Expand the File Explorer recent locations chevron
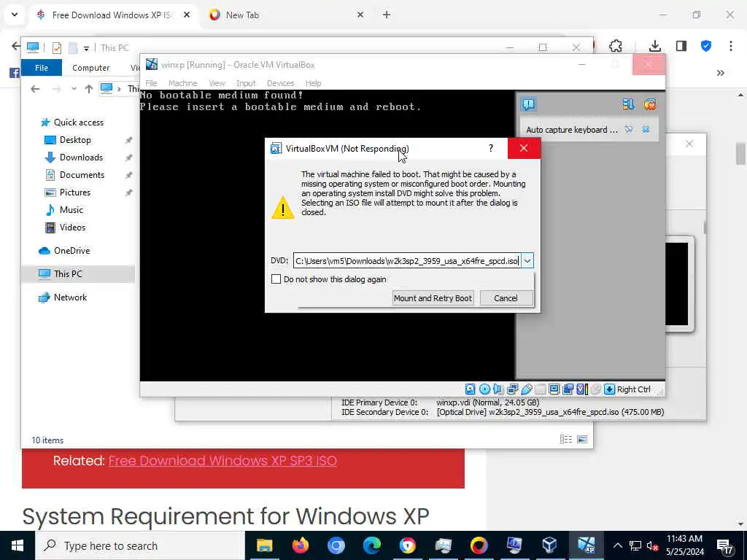This screenshot has width=747, height=560. click(x=74, y=89)
